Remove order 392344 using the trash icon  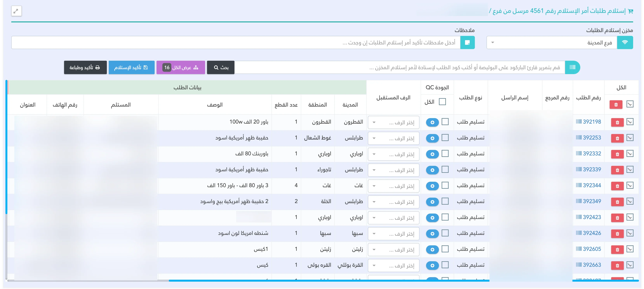pos(617,186)
